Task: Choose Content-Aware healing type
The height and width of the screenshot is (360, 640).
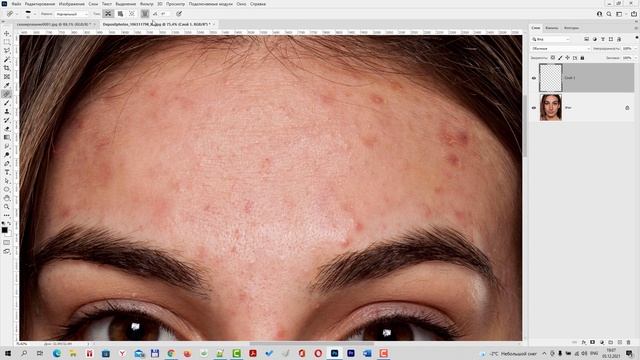Action: 108,14
